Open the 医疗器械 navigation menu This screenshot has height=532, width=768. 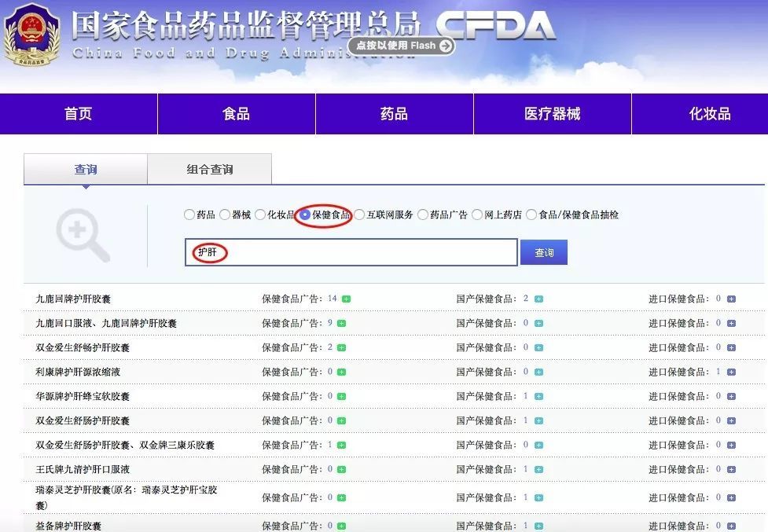point(552,113)
